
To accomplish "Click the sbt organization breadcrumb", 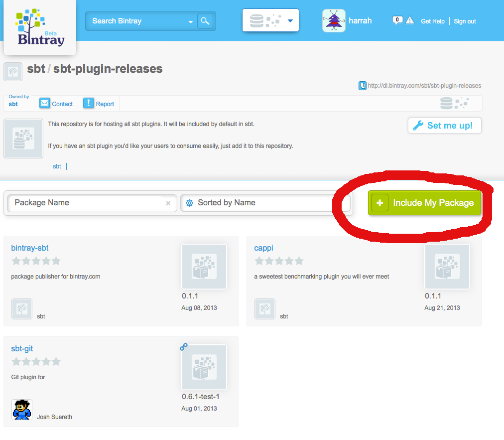I will pos(36,68).
